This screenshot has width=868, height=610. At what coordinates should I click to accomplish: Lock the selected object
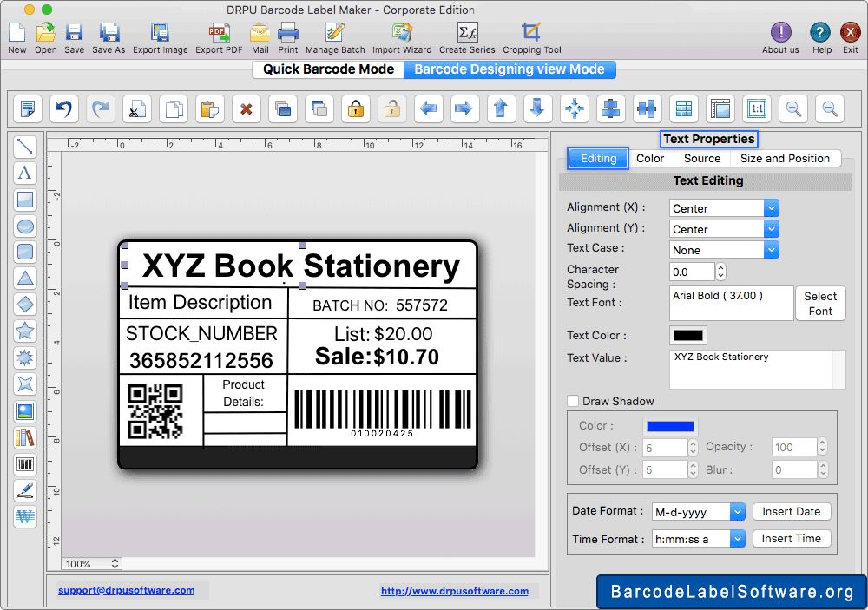click(x=356, y=108)
